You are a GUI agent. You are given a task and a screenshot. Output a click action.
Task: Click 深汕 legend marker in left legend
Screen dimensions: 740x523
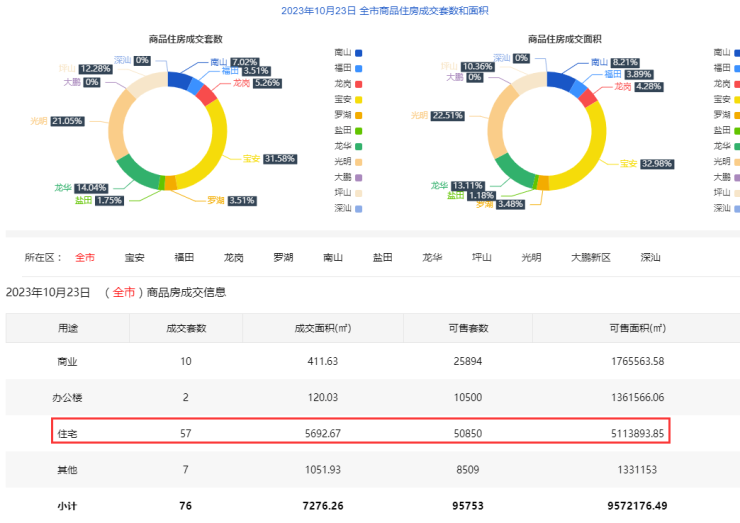click(358, 208)
